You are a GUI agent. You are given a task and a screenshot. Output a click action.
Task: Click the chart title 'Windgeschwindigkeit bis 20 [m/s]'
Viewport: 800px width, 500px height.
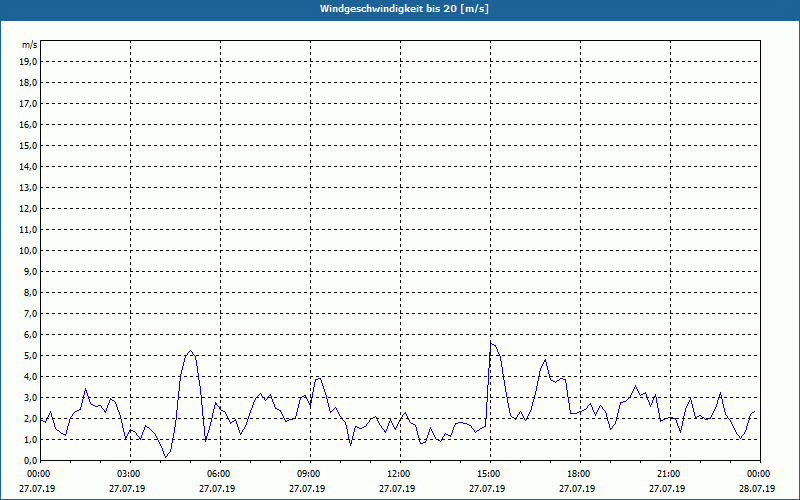(404, 9)
